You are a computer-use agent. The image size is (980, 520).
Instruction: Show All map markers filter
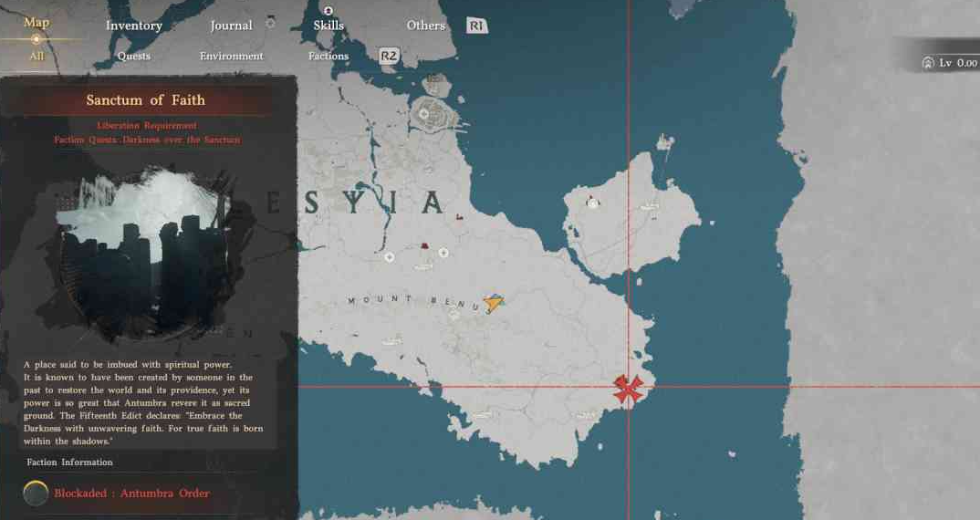coord(36,56)
